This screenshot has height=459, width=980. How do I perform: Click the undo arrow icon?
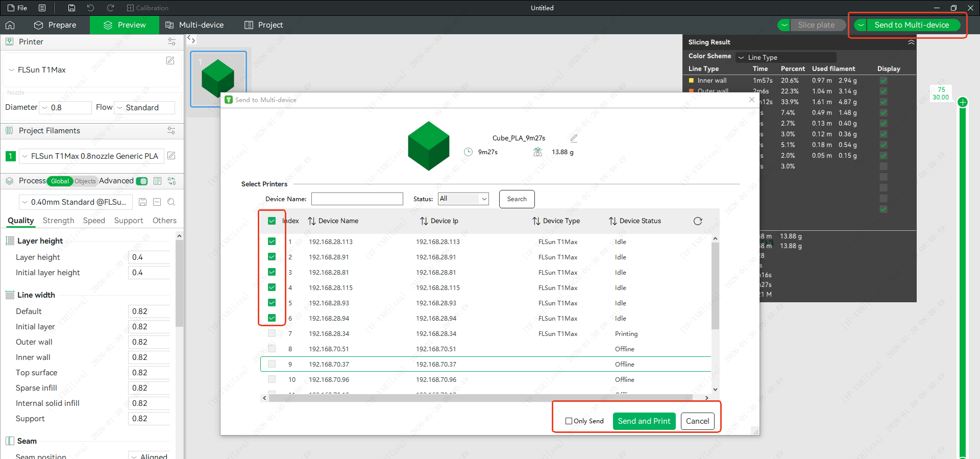click(x=90, y=8)
